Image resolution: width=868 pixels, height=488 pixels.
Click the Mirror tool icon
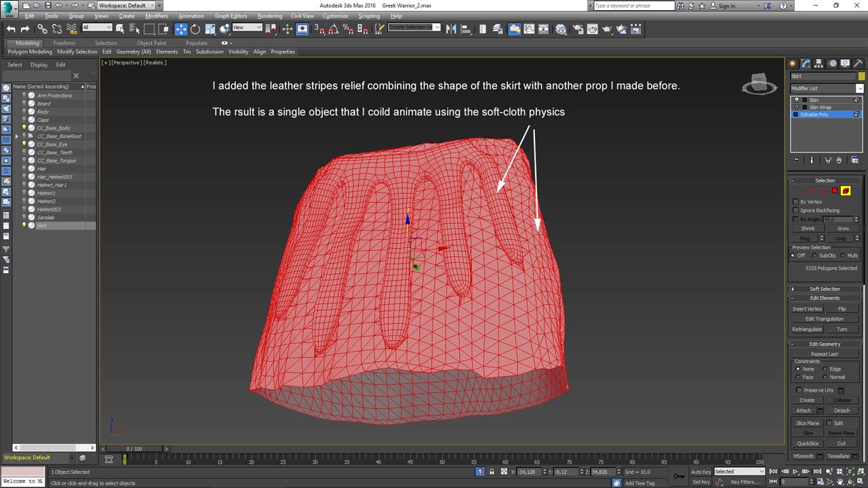click(x=452, y=29)
